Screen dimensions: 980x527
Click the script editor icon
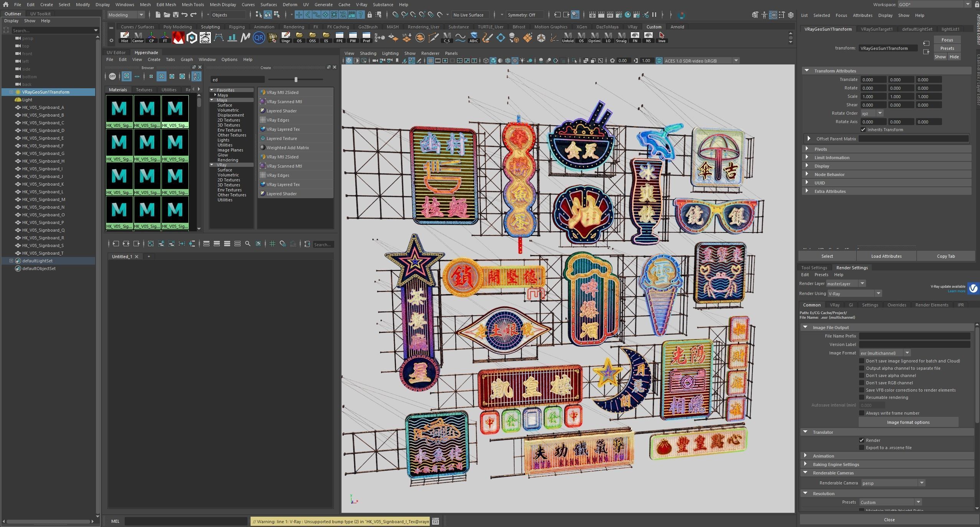point(435,521)
